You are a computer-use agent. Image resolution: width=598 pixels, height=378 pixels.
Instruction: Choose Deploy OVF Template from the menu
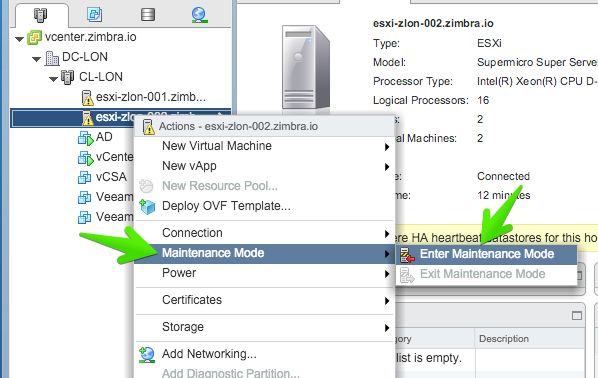[264, 206]
